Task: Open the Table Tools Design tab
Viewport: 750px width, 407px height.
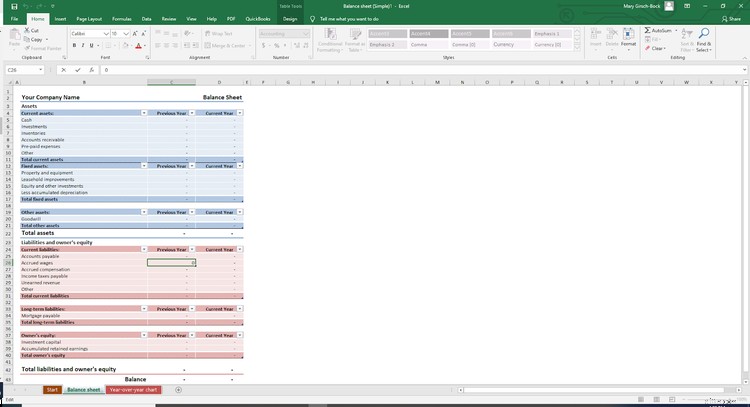Action: click(290, 19)
